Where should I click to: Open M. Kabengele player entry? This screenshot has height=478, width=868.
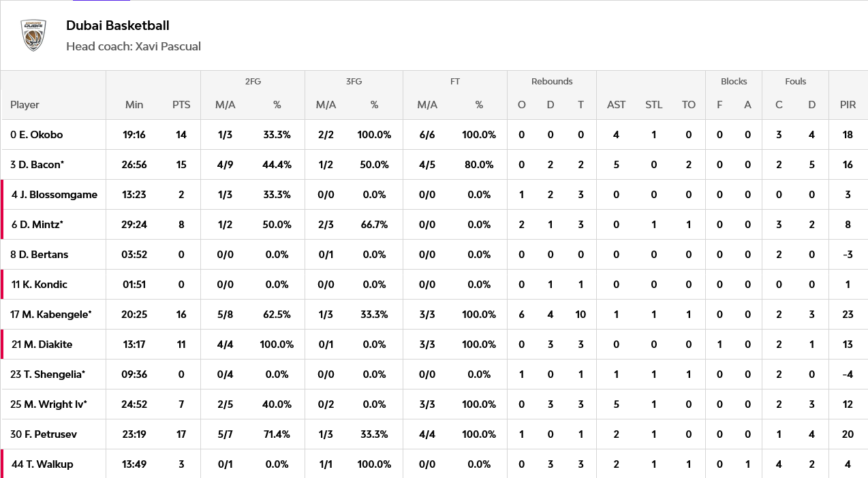[51, 315]
